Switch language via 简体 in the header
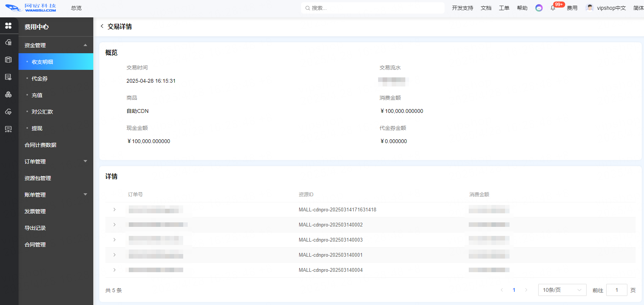644x305 pixels. click(638, 8)
